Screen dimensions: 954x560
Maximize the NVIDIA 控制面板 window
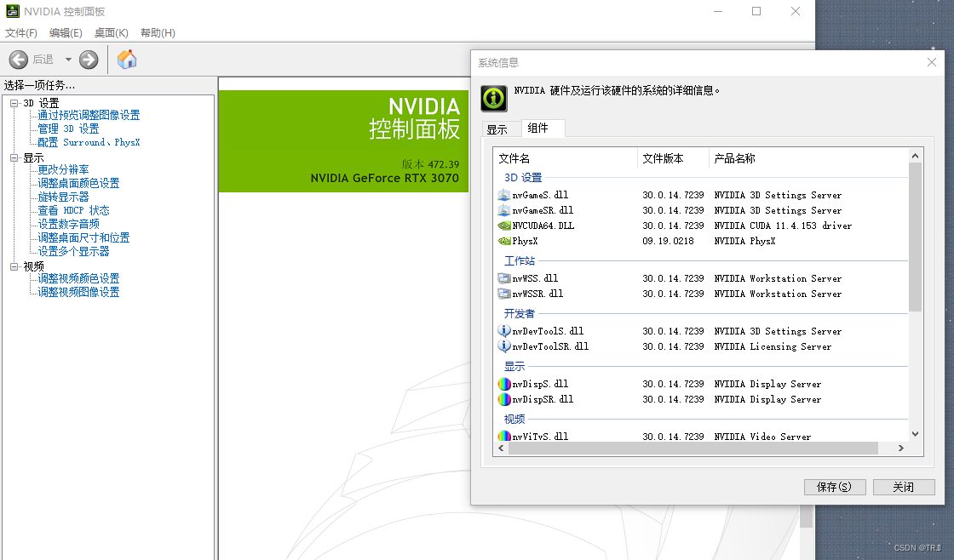pyautogui.click(x=756, y=11)
